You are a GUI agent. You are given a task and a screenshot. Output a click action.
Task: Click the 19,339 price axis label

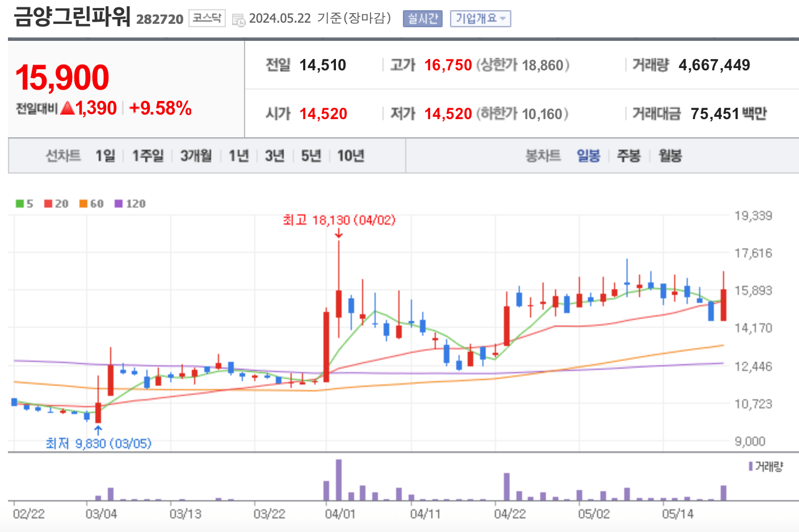pyautogui.click(x=754, y=216)
